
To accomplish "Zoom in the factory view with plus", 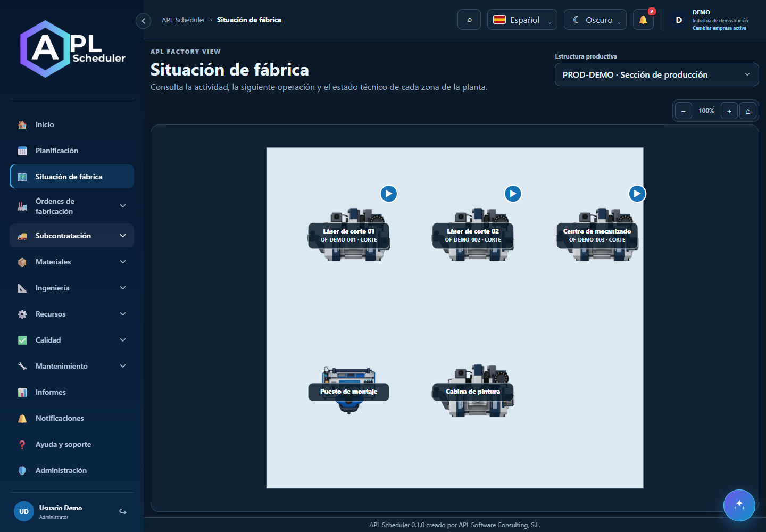I will 729,111.
